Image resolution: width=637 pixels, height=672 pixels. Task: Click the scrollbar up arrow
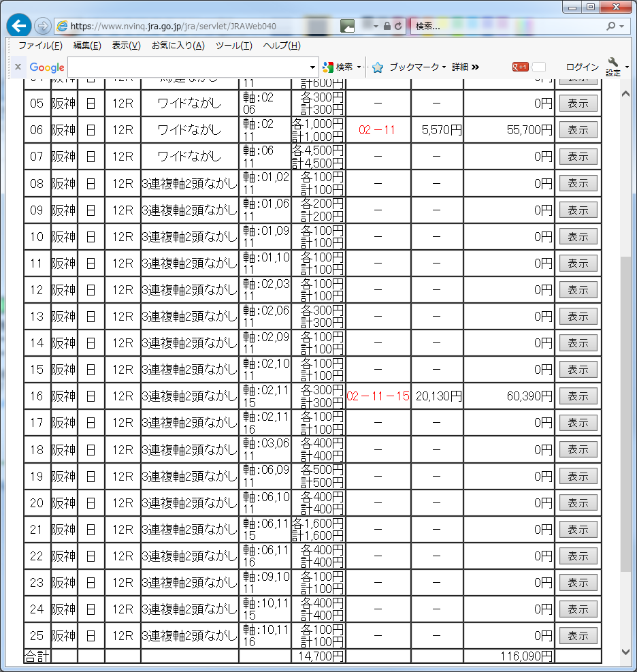[x=625, y=93]
